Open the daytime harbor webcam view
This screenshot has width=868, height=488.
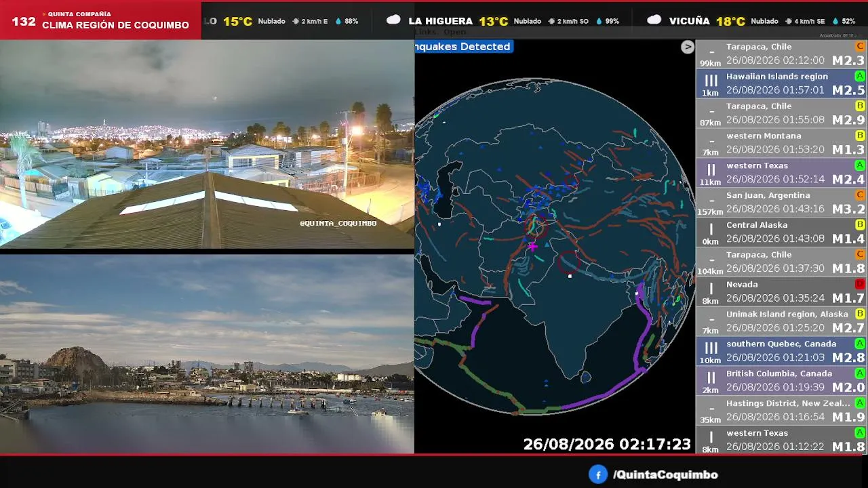point(207,354)
